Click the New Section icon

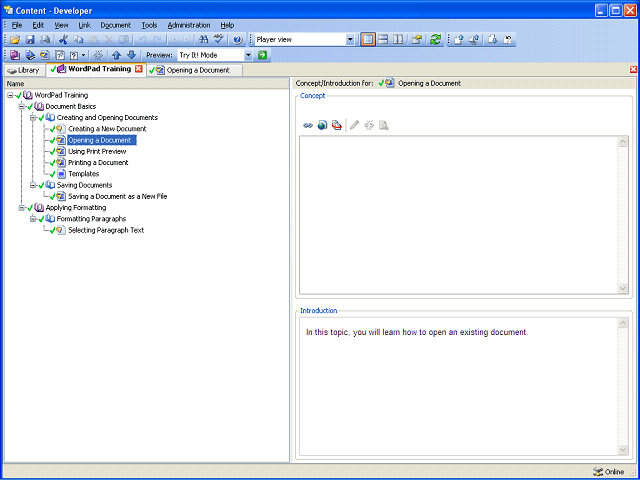pos(30,55)
